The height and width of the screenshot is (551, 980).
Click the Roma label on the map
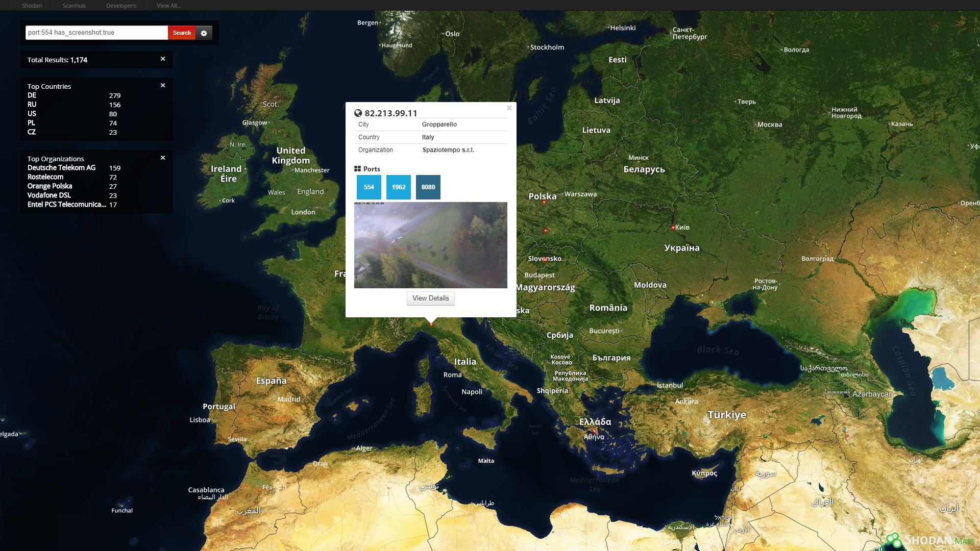(452, 375)
